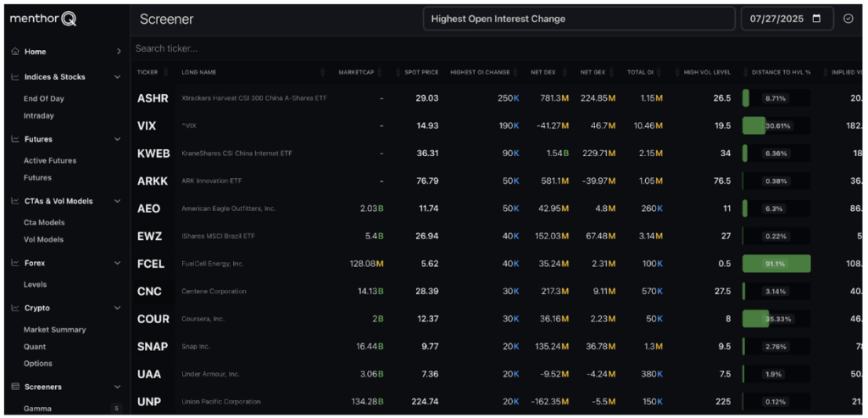The image size is (868, 418).
Task: Click the COUR 35.33% distance bar
Action: 776,319
